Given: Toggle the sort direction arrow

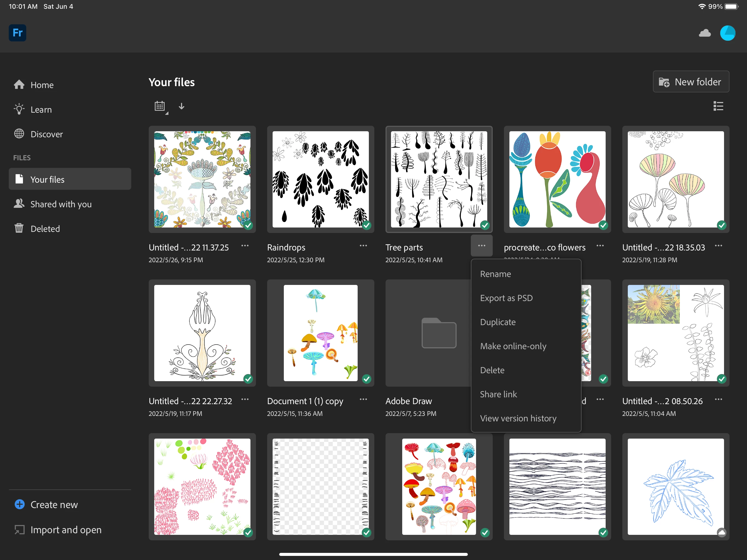Looking at the screenshot, I should click(181, 106).
